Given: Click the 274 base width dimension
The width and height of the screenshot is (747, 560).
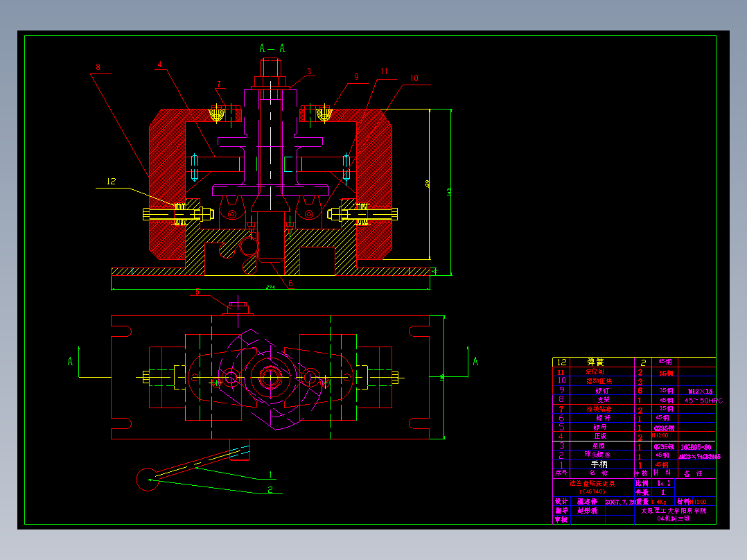Looking at the screenshot, I should pos(270,288).
